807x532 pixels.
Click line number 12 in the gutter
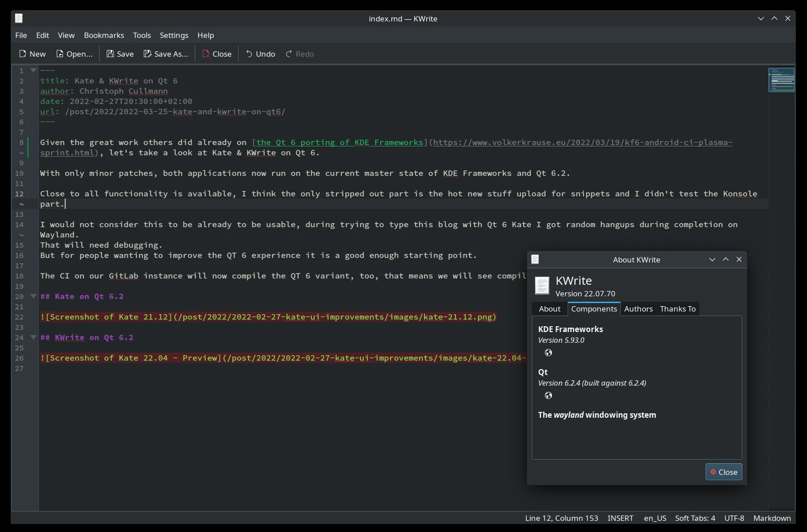pyautogui.click(x=19, y=194)
